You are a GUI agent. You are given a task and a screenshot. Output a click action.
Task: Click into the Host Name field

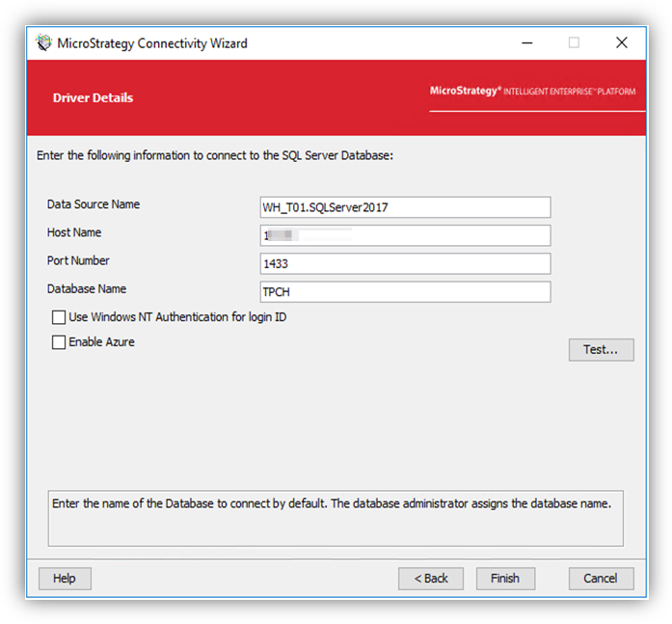tap(405, 235)
